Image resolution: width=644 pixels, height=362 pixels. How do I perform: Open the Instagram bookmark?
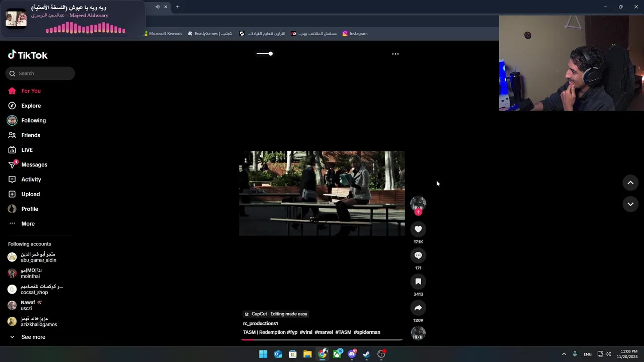(x=355, y=34)
